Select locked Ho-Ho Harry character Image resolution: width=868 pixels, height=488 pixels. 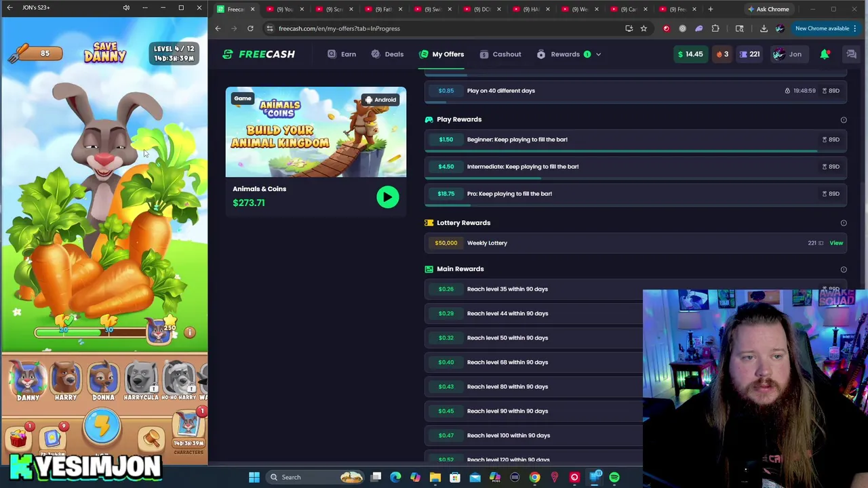[x=178, y=382]
